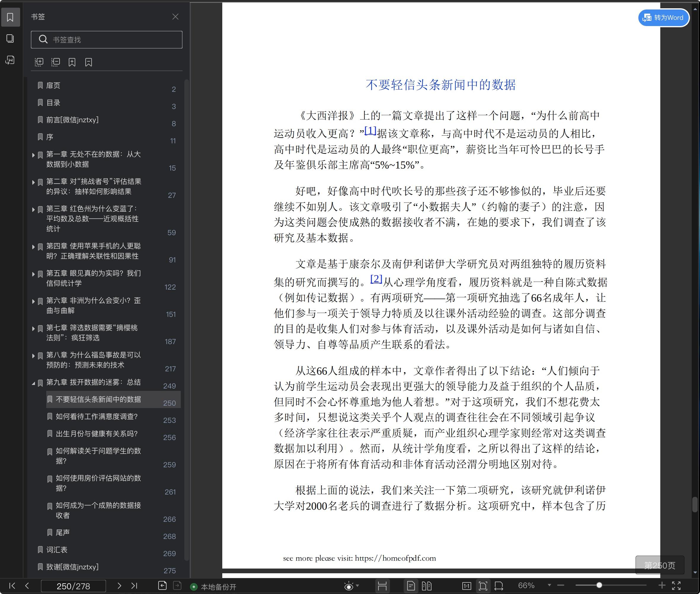
Task: Click the zoom slider handle
Action: [599, 585]
